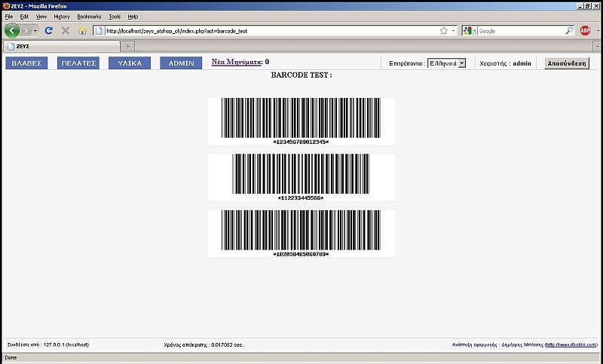The height and width of the screenshot is (364, 603).
Task: Open the View menu
Action: coord(41,17)
